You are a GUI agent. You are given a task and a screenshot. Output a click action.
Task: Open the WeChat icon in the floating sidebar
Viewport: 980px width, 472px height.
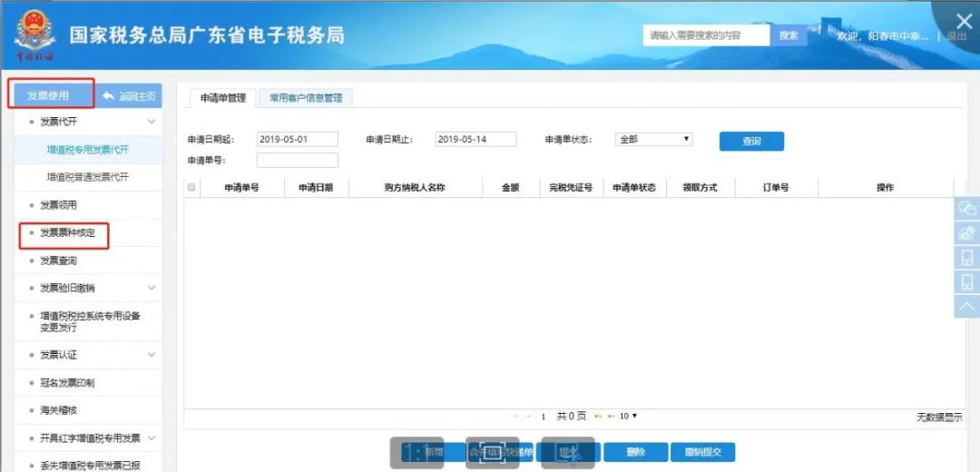(x=967, y=209)
